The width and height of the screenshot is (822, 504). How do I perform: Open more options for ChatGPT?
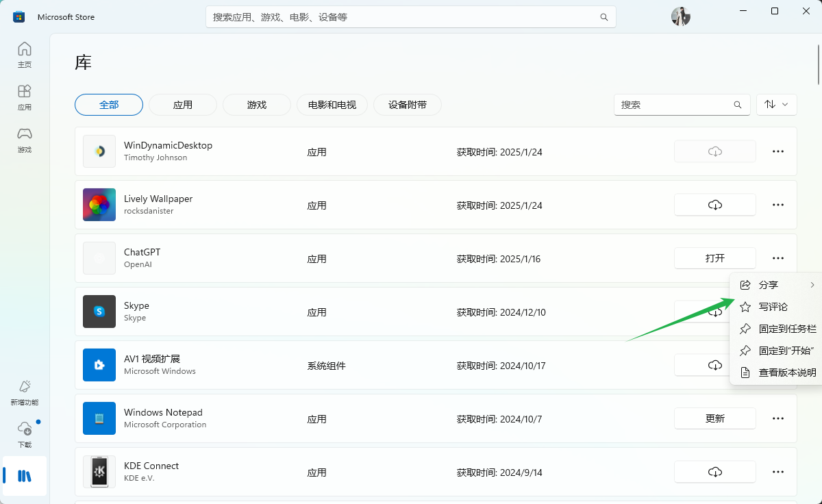[x=778, y=258]
